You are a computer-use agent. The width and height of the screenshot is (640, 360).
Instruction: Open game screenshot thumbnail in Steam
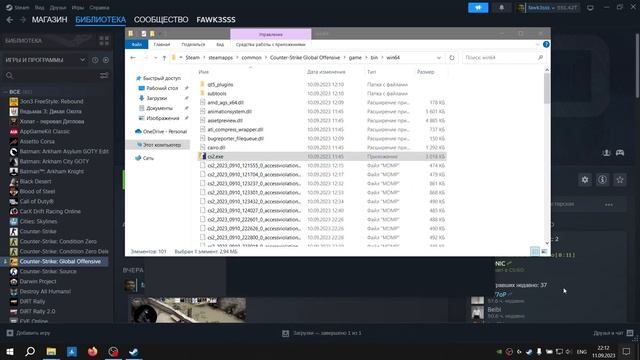pyautogui.click(x=188, y=310)
